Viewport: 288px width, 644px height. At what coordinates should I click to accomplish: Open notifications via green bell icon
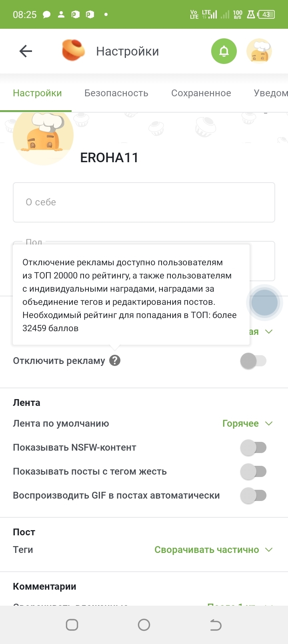click(224, 51)
